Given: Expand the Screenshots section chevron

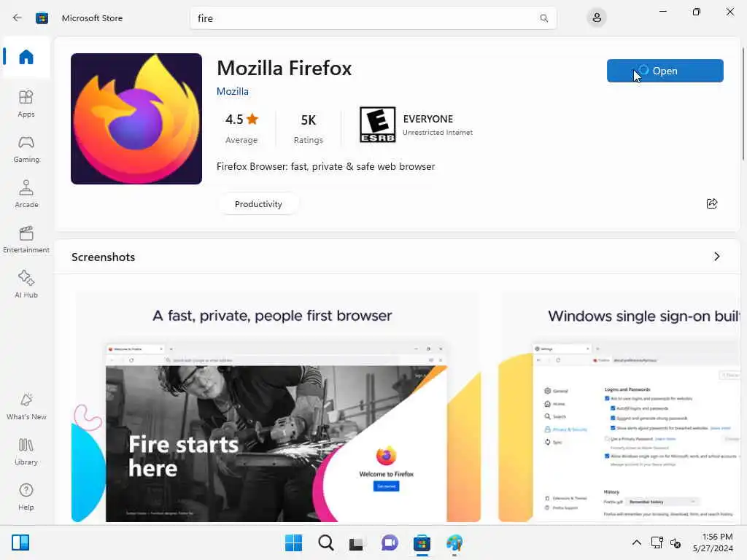Looking at the screenshot, I should 716,257.
